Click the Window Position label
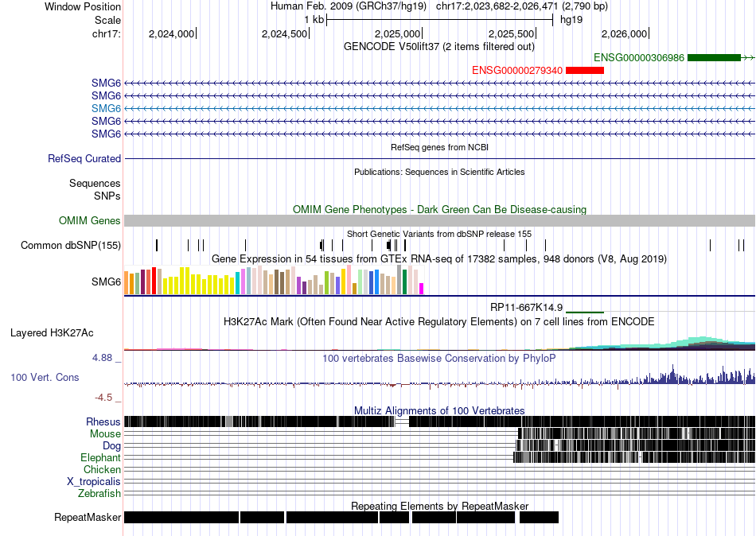 coord(83,6)
